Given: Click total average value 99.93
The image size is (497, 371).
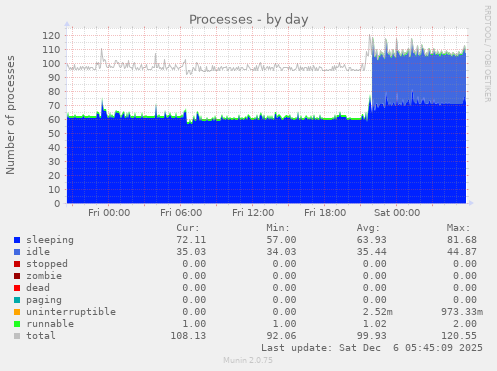Looking at the screenshot, I should point(372,336).
